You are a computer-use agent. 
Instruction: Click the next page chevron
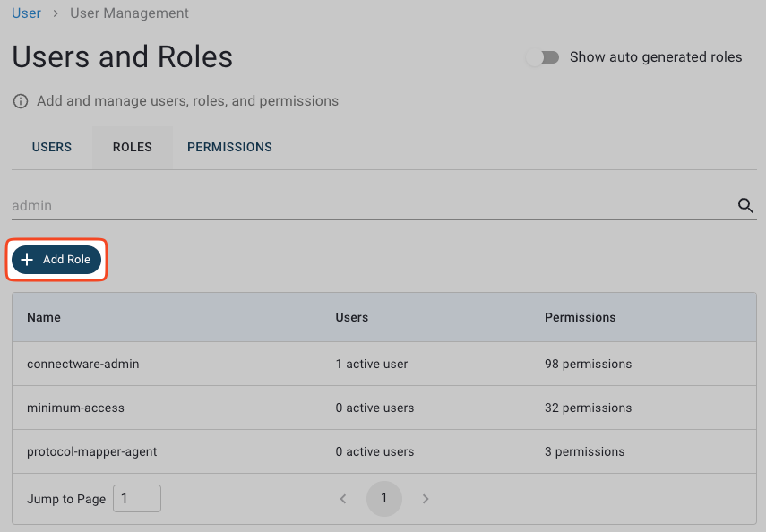click(426, 499)
